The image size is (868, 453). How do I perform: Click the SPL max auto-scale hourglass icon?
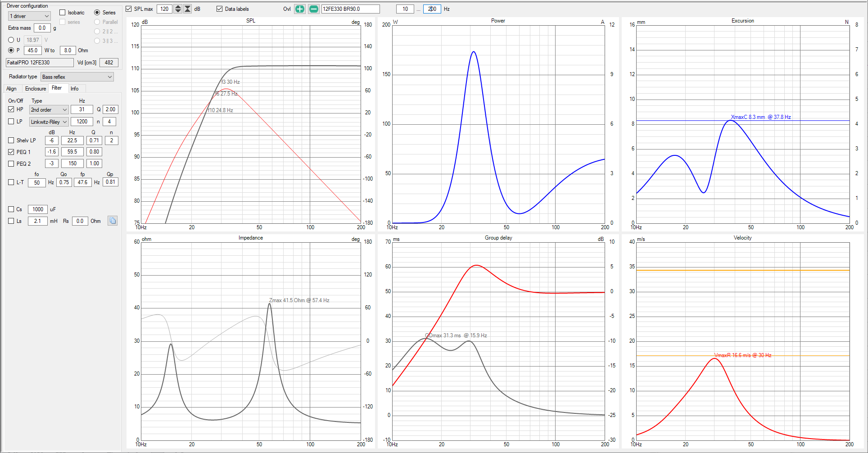(188, 9)
